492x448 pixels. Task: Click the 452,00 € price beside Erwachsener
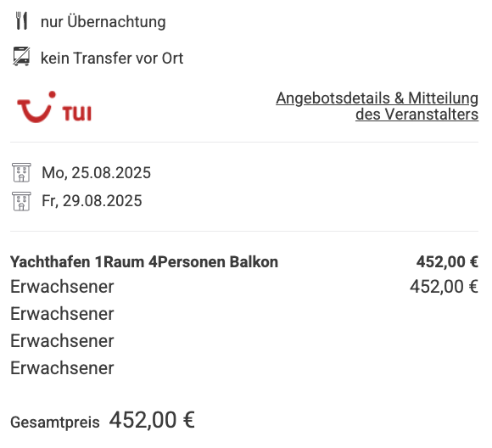click(x=444, y=287)
